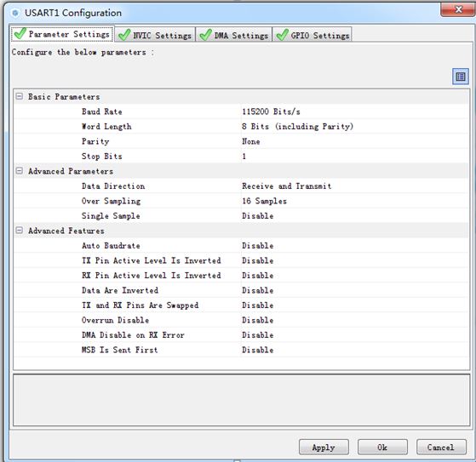Click the Cancel button
This screenshot has width=476, height=462.
coord(441,448)
